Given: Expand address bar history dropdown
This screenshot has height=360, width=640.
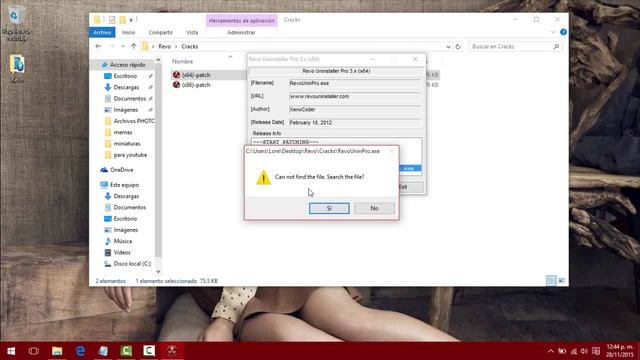Looking at the screenshot, I should pos(448,47).
